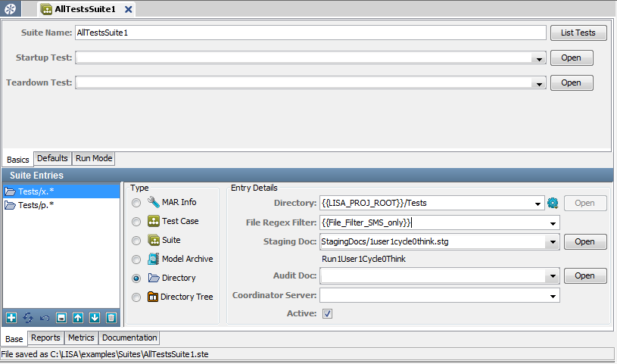Switch to the Metrics tab
617x364 pixels.
81,338
